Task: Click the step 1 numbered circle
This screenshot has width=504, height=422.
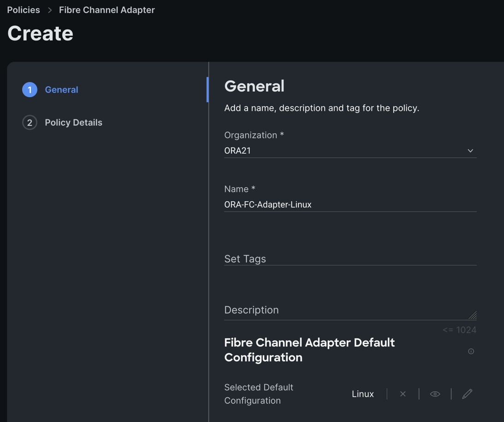Action: (30, 90)
